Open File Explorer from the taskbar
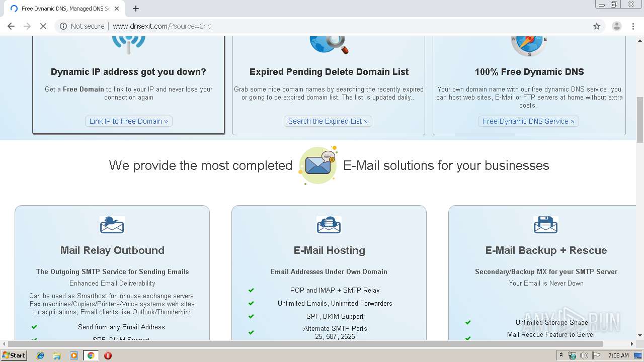This screenshot has width=644, height=362. (x=57, y=355)
